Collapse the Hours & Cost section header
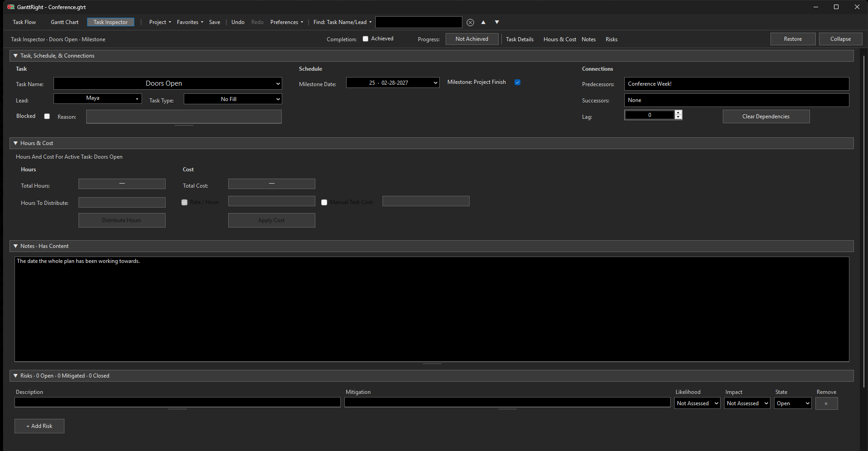The image size is (868, 451). tap(432, 143)
